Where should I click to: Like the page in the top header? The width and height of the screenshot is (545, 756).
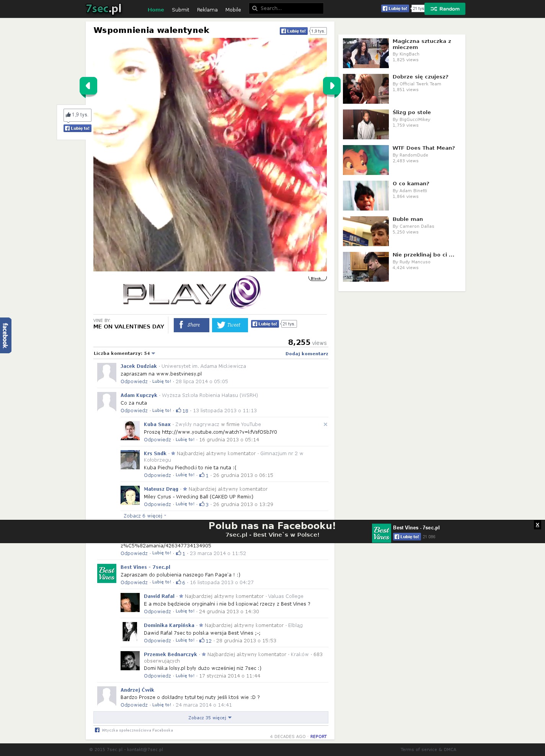pyautogui.click(x=395, y=8)
